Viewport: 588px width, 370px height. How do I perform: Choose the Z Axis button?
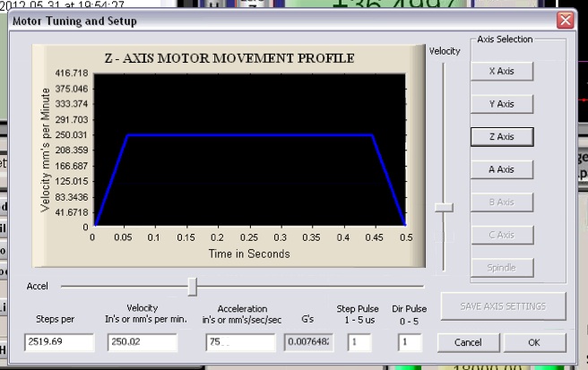coord(501,137)
